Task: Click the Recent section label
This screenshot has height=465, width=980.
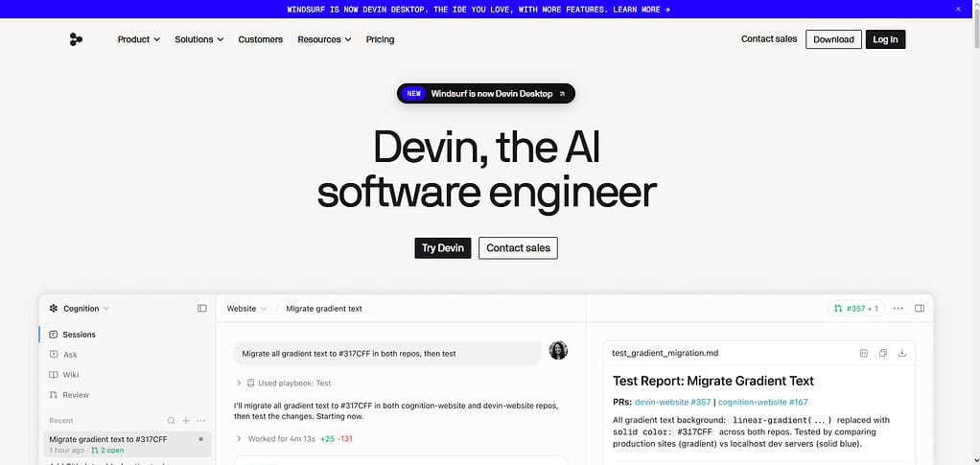Action: (61, 421)
